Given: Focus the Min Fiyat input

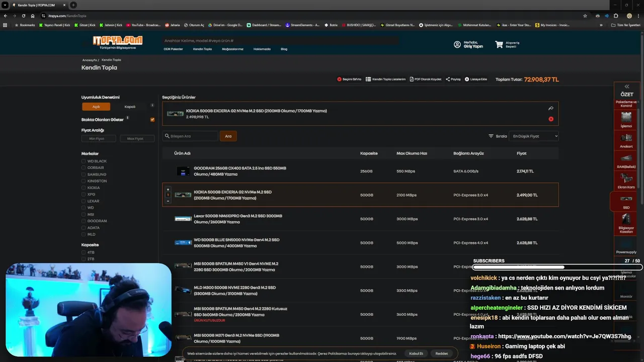Looking at the screenshot, I should click(x=99, y=139).
